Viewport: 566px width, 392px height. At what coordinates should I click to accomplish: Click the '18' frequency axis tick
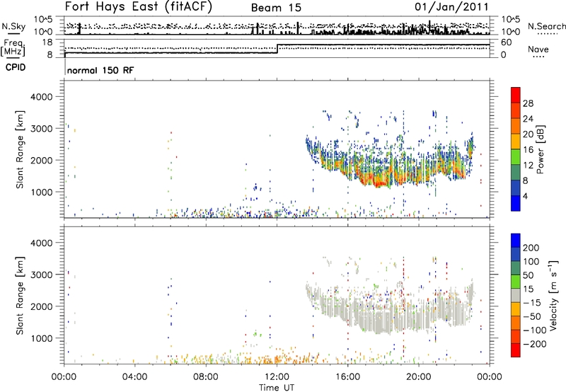(47, 42)
